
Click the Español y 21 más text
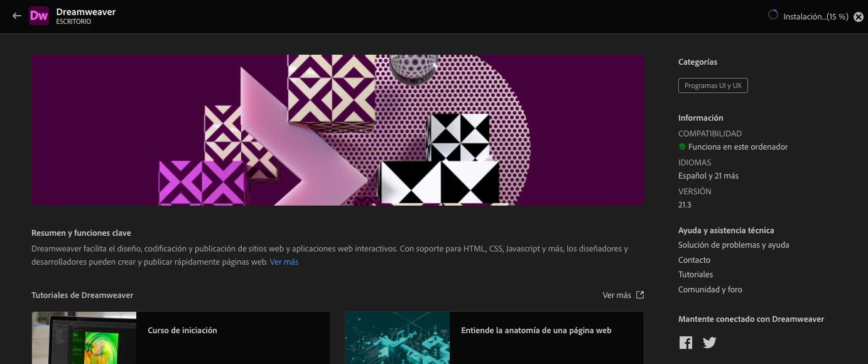[x=708, y=176]
